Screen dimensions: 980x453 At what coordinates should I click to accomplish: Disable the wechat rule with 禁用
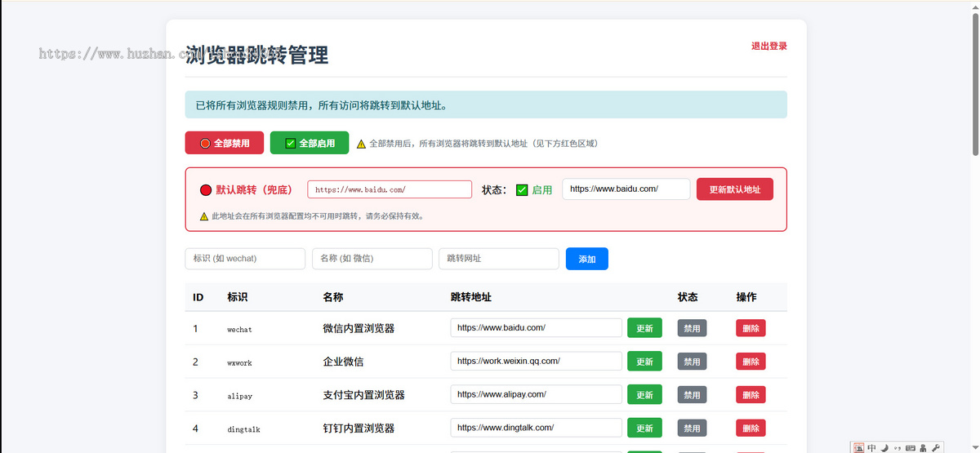[x=692, y=328]
